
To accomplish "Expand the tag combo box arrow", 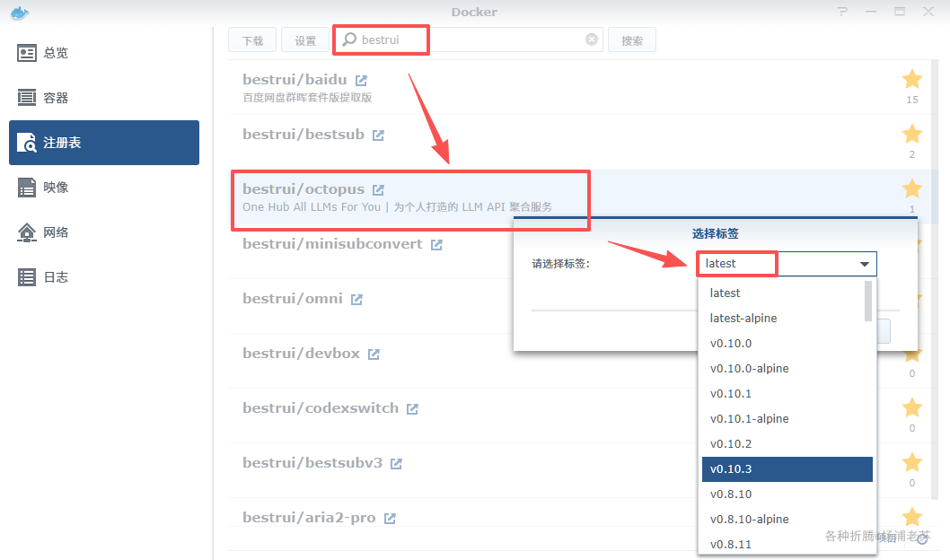I will pos(865,264).
